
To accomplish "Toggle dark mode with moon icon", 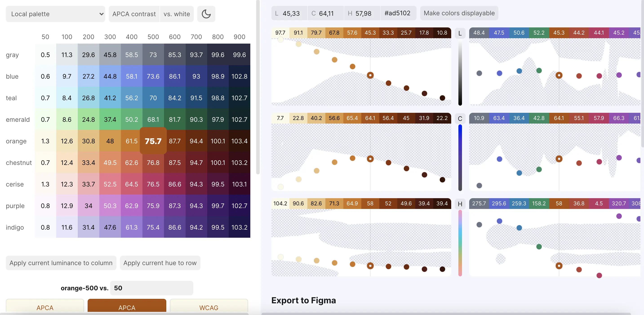I will tap(206, 13).
